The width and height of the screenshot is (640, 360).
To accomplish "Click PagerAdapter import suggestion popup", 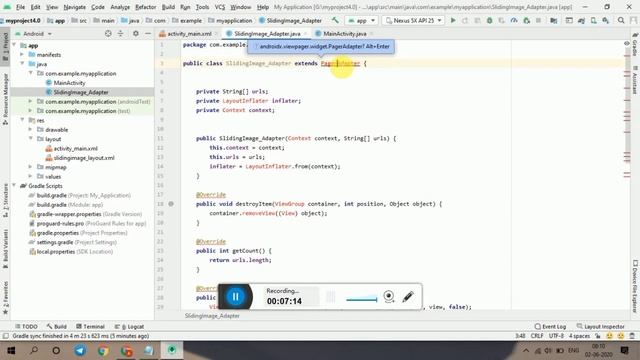I will pos(321,47).
